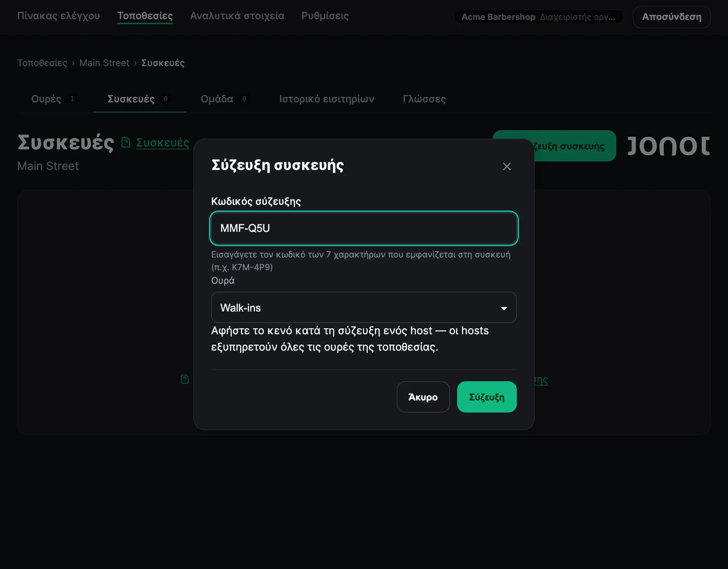Go to Ρυθμίσεις in top navigation
The height and width of the screenshot is (569, 728).
coord(325,16)
